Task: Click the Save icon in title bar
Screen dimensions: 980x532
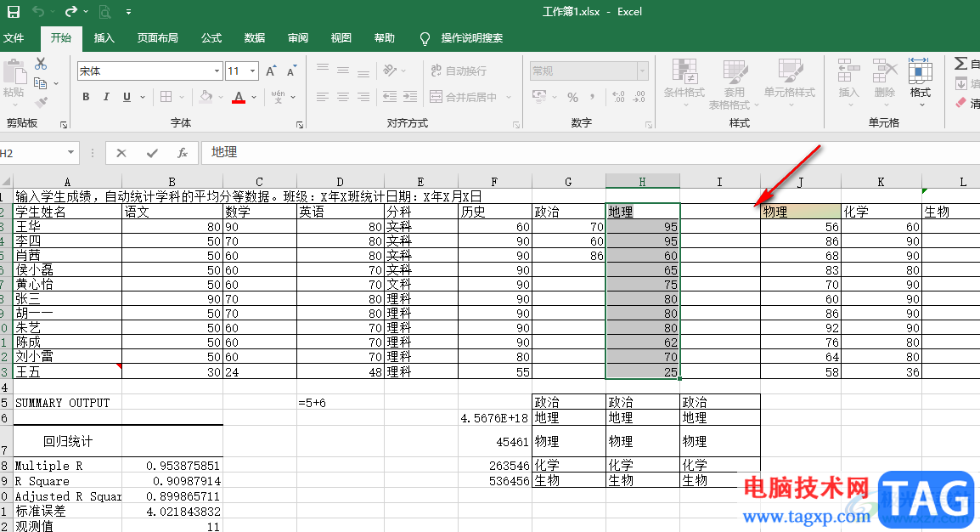Action: tap(14, 12)
